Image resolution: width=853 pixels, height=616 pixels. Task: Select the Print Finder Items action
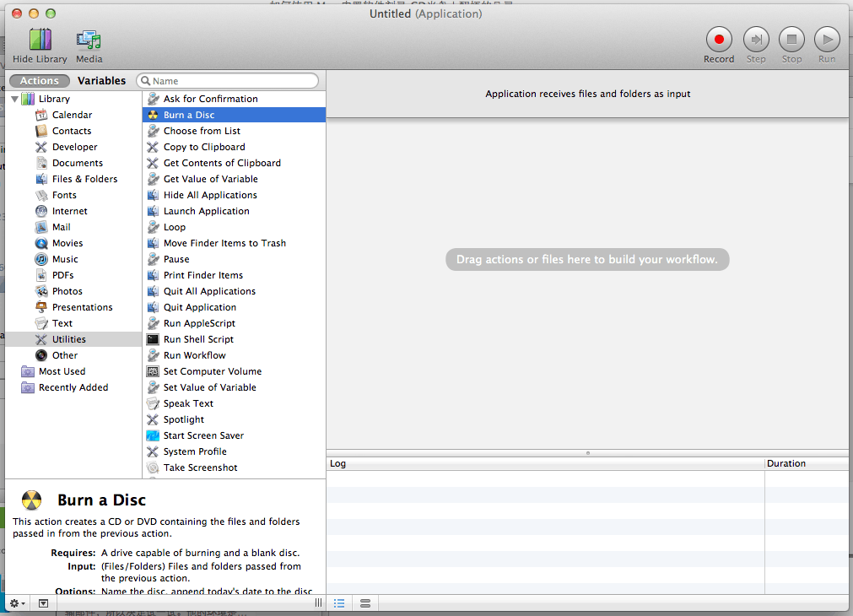(234, 275)
